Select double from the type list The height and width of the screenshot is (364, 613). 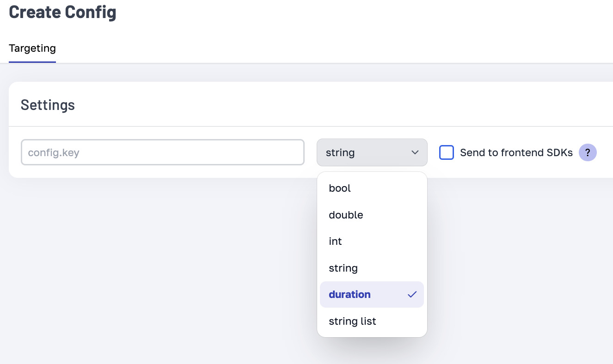(372, 215)
